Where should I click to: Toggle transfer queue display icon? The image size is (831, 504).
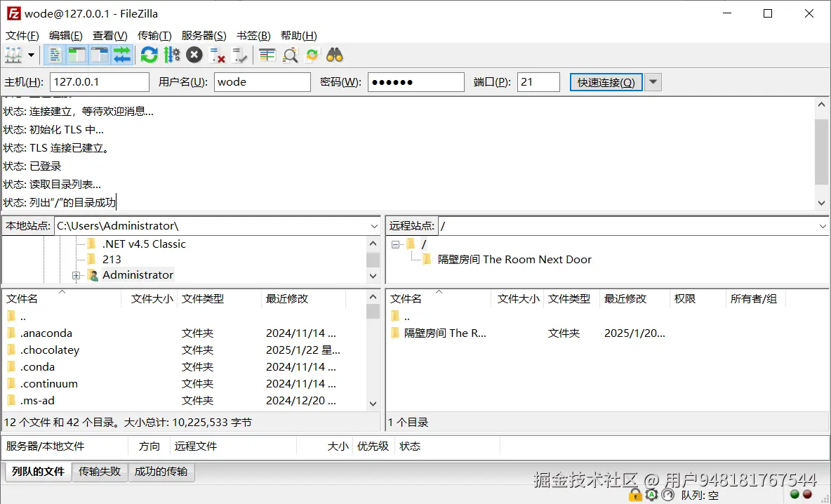tap(122, 55)
